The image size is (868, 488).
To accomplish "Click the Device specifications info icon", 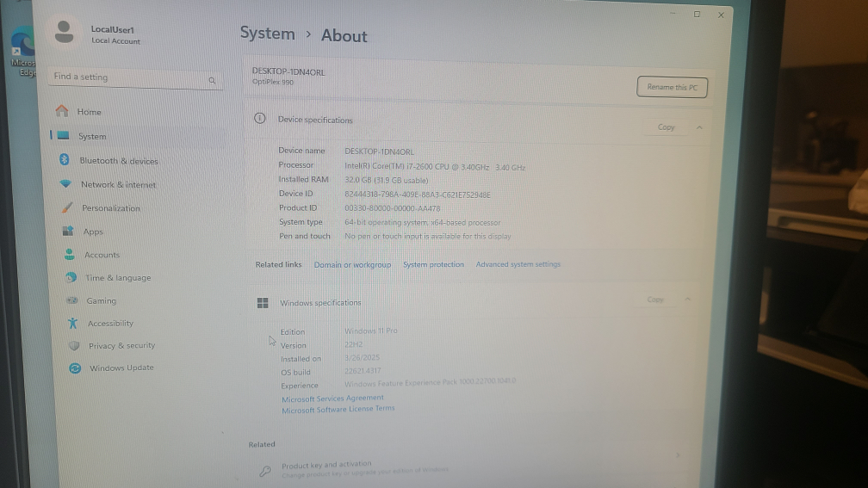I will coord(260,119).
